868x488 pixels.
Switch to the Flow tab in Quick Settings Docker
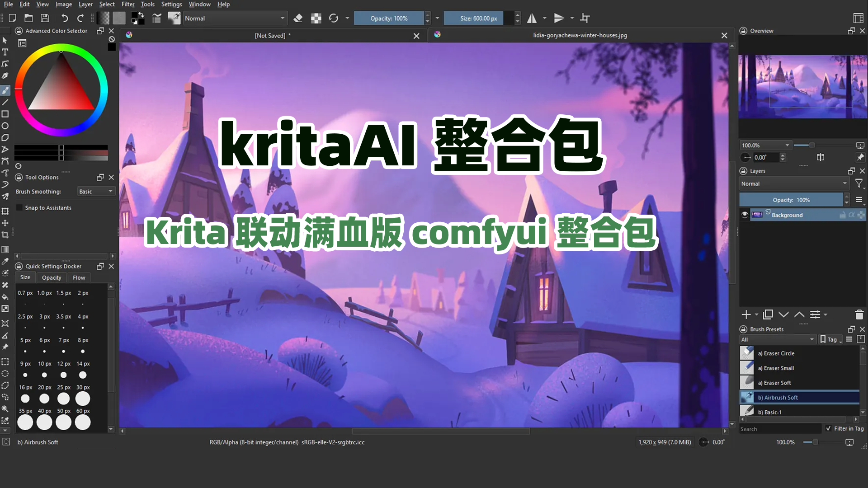point(79,277)
